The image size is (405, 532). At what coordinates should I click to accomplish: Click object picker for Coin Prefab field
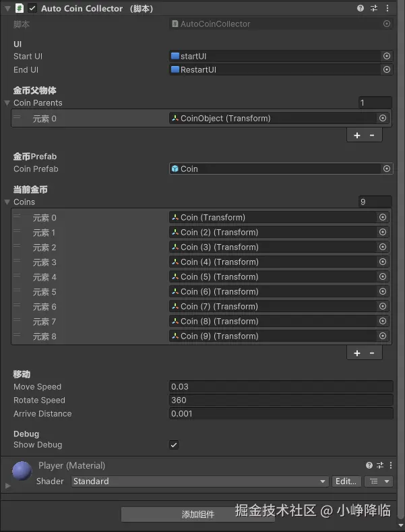coord(387,169)
